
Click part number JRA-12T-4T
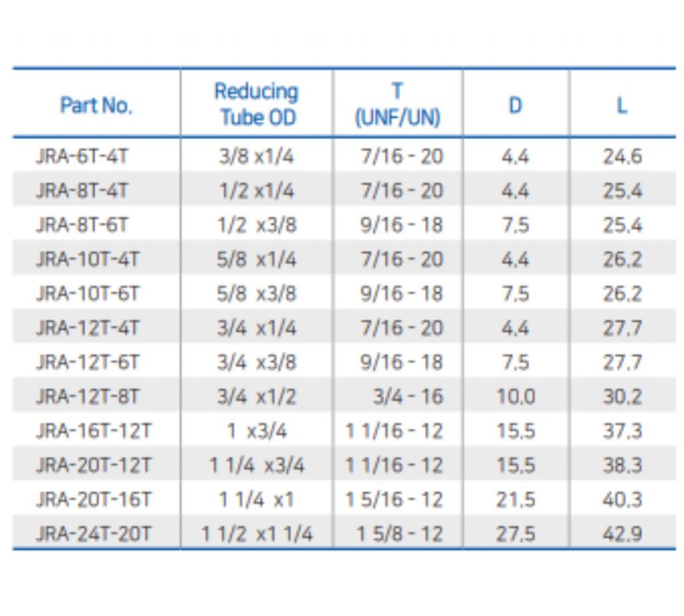coord(88,327)
